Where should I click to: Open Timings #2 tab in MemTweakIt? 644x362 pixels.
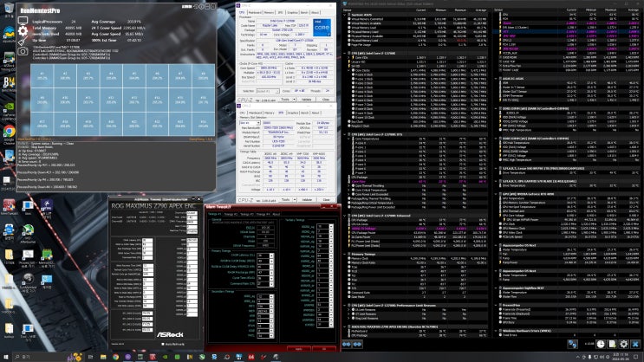coord(231,214)
